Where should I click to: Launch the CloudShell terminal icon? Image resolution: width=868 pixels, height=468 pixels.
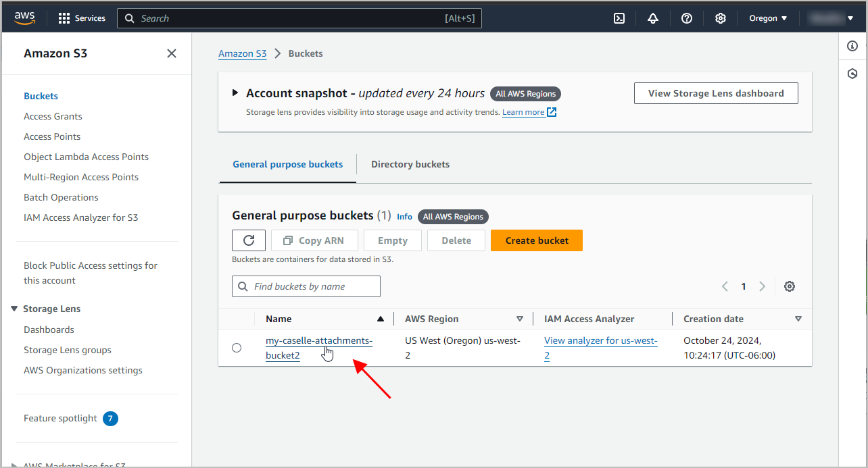pyautogui.click(x=619, y=18)
